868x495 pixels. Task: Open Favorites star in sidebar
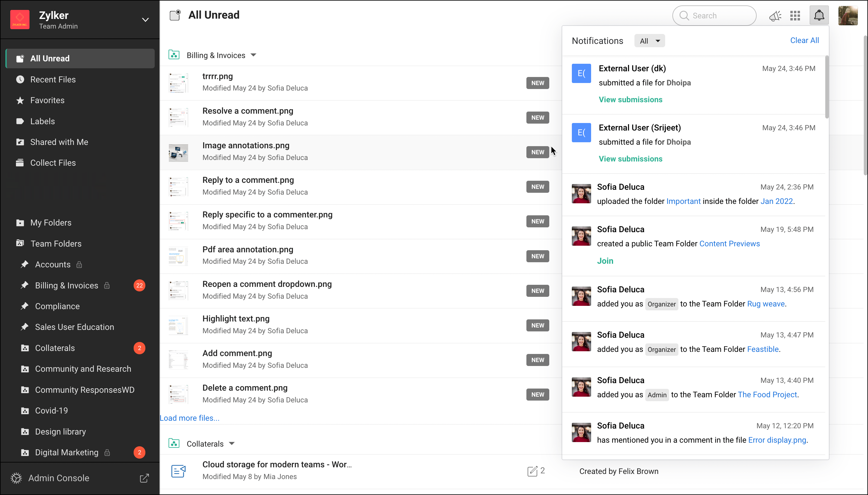pos(20,100)
